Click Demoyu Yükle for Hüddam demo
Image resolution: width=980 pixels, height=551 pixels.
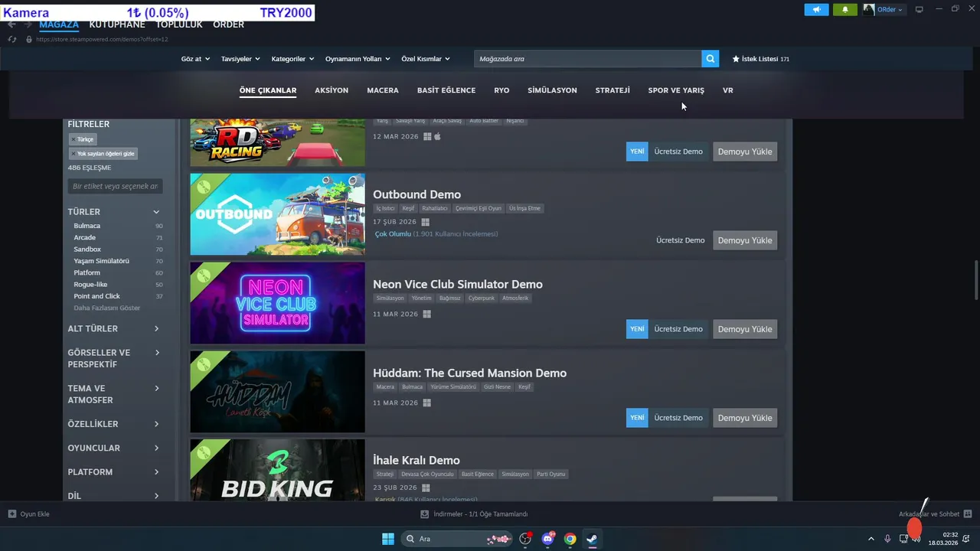(x=745, y=418)
